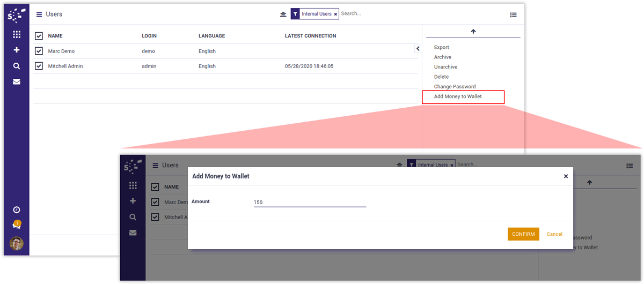Collapse the actions side panel with chevron
This screenshot has width=644, height=284.
(418, 49)
